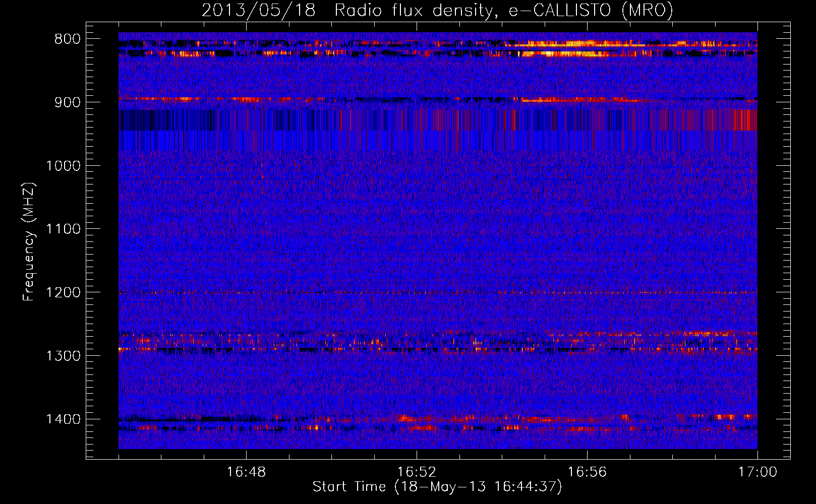Screen dimensions: 816x504
Task: Click the 1000 frequency tick label
Action: click(x=63, y=166)
